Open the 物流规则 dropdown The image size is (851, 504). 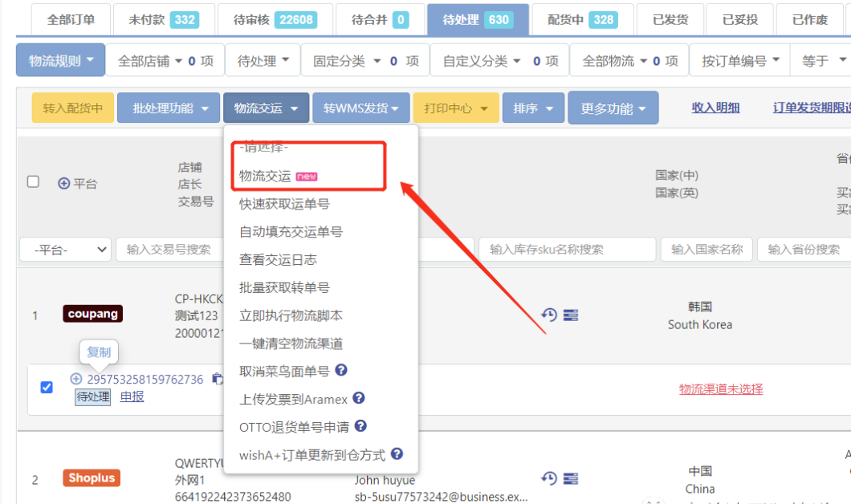[60, 60]
